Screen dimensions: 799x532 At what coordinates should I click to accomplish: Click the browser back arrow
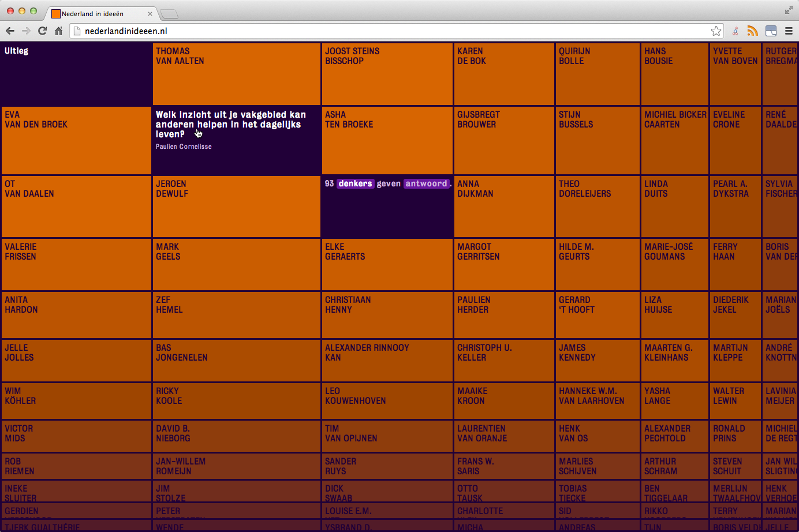tap(10, 31)
